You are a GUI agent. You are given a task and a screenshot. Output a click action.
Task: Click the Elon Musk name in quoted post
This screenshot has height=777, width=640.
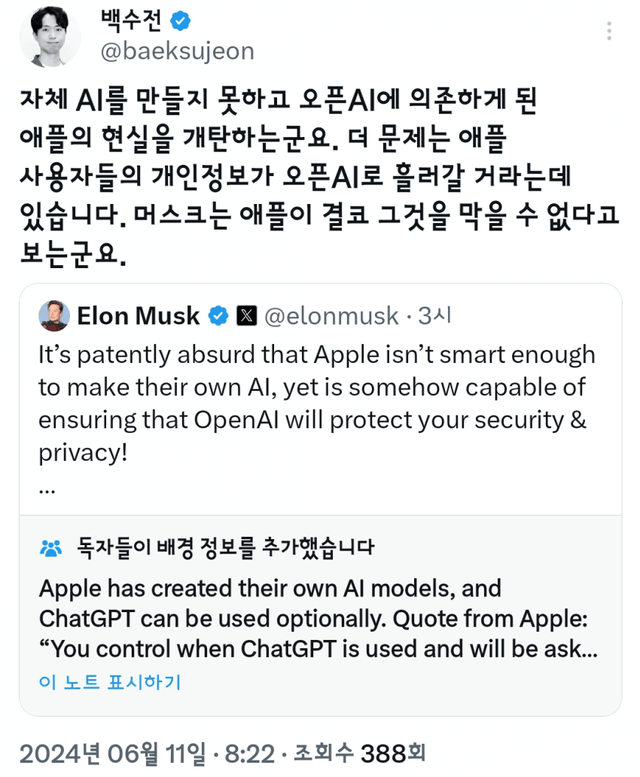point(139,317)
